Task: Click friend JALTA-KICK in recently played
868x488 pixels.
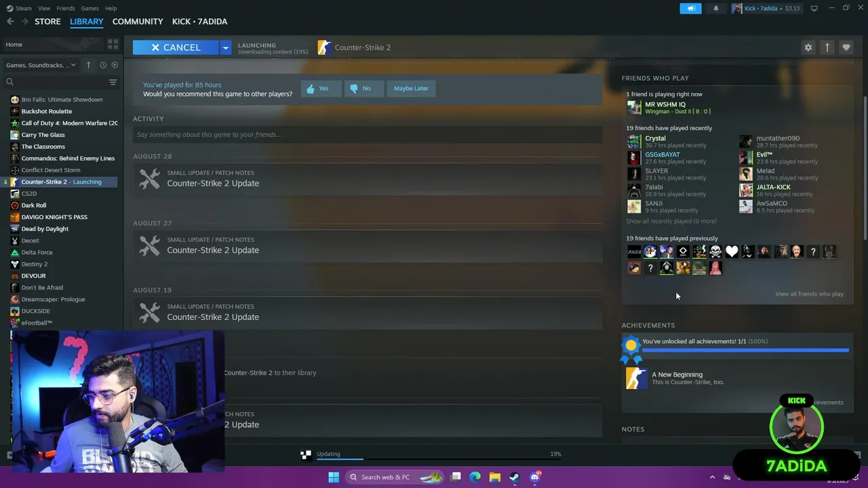Action: [773, 187]
